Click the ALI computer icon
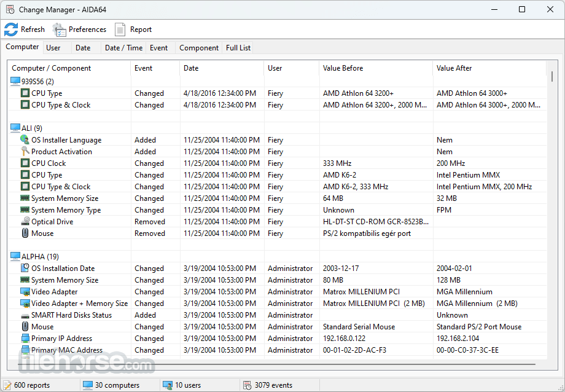 [15, 128]
